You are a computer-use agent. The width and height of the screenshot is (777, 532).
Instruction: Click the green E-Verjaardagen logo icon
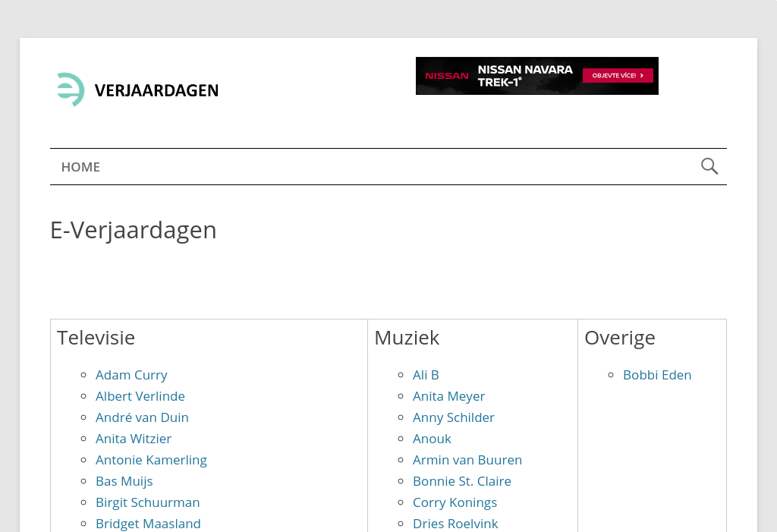click(x=70, y=90)
